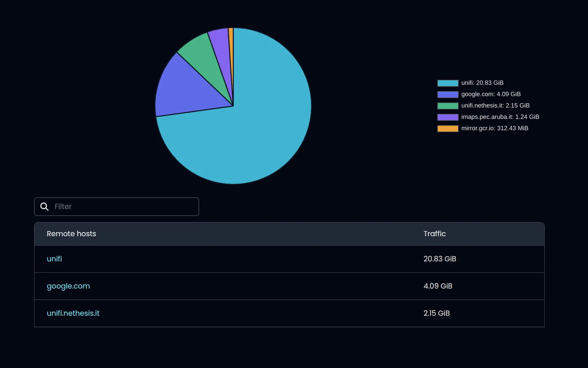The height and width of the screenshot is (368, 588).
Task: Click the magnifying glass search icon
Action: (44, 207)
